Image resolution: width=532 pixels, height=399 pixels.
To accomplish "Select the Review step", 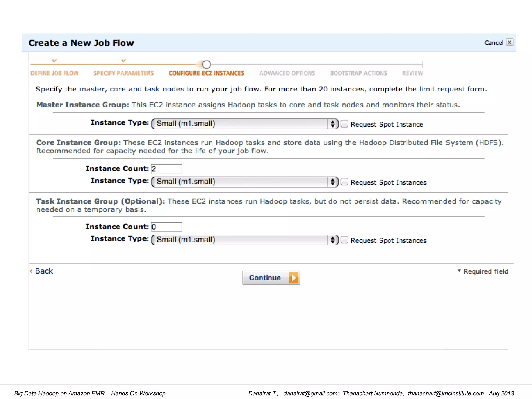I will coord(413,73).
